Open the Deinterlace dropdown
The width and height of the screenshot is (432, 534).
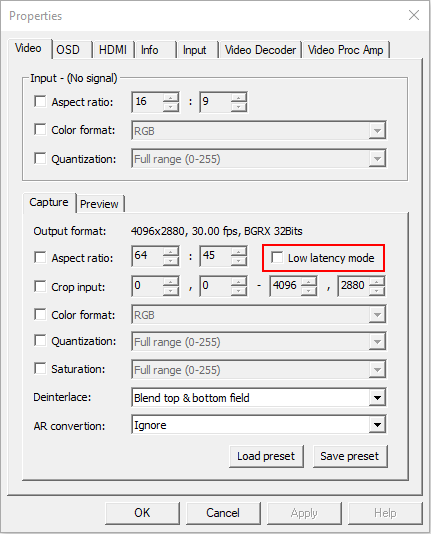[x=259, y=397]
